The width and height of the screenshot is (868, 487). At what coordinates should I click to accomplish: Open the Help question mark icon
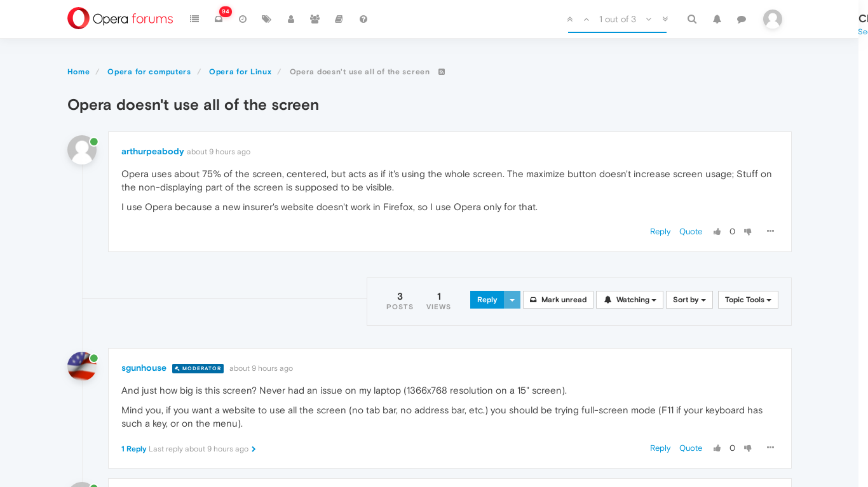(x=363, y=19)
